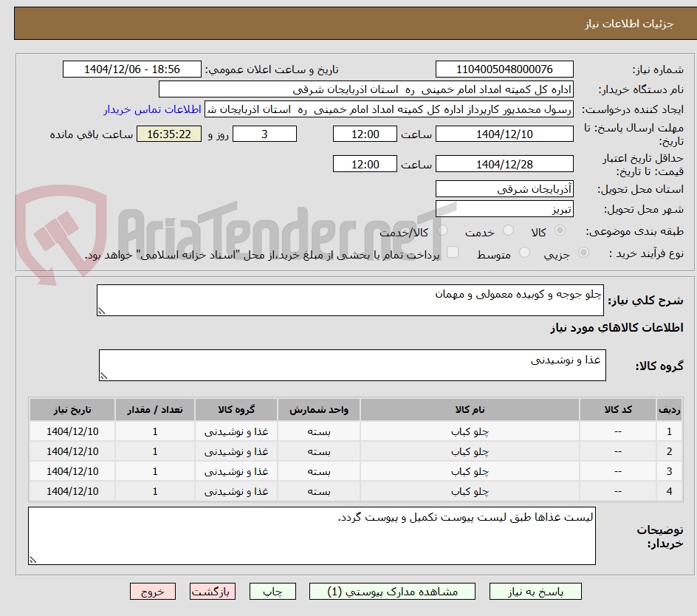
Task: Click the گروه کالا text area
Action: coord(352,365)
